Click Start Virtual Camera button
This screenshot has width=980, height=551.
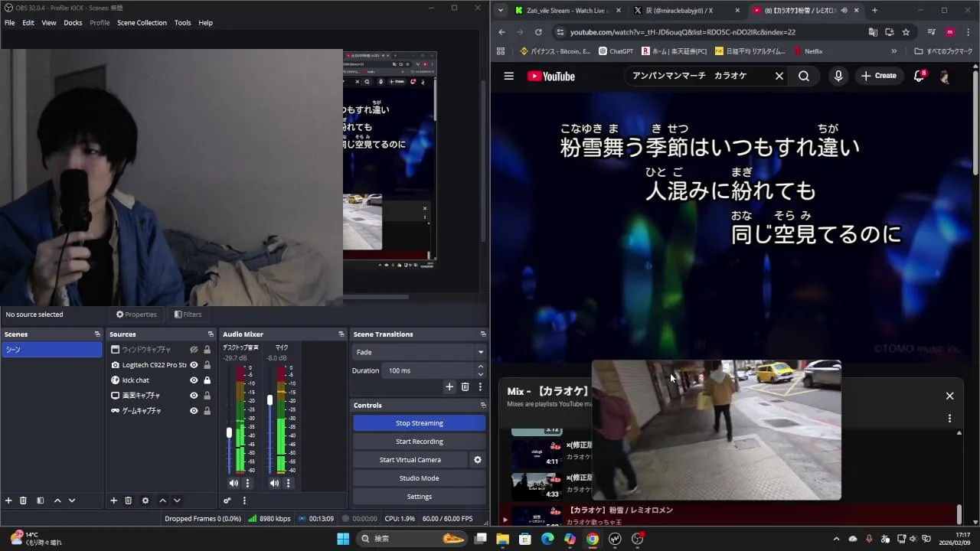pyautogui.click(x=410, y=460)
